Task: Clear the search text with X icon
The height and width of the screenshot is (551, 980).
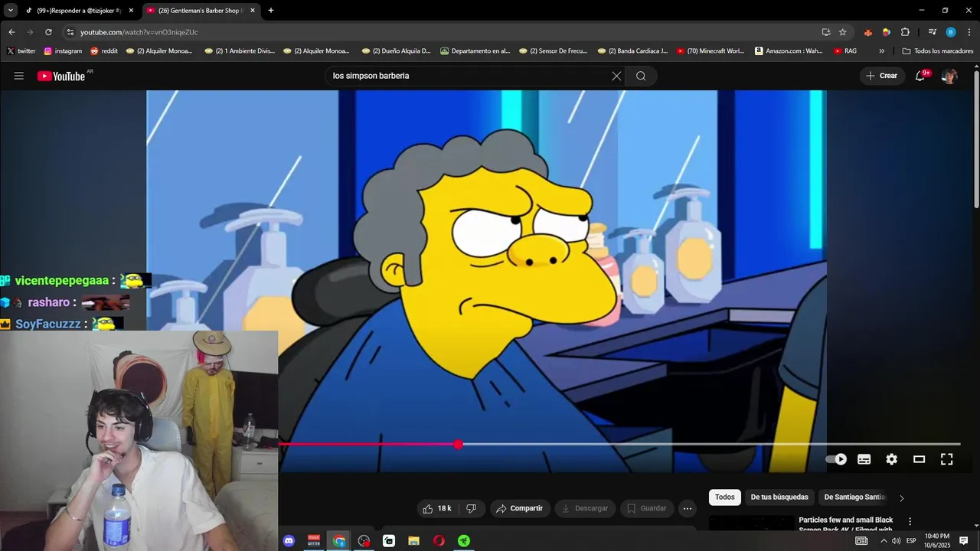Action: 616,76
